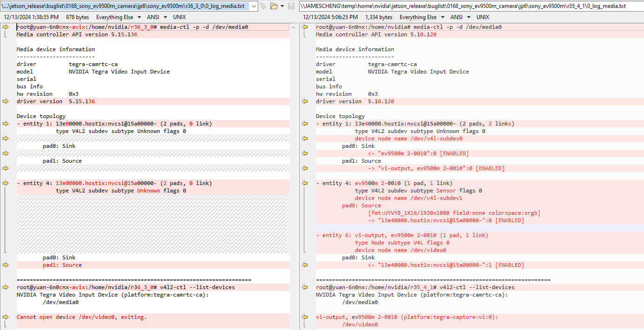Image resolution: width=644 pixels, height=330 pixels.
Task: Click the '1,334 bytes' file size label
Action: 379,17
